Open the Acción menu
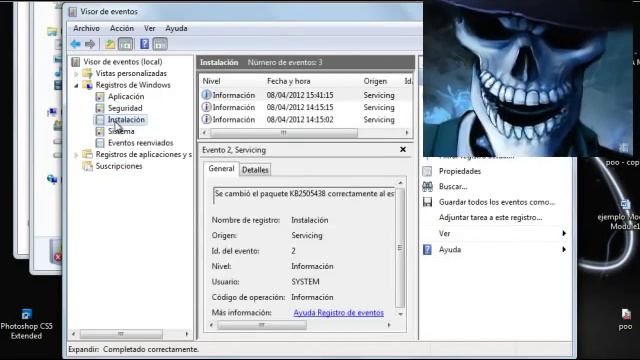Viewport: 640px width, 360px height. 122,28
